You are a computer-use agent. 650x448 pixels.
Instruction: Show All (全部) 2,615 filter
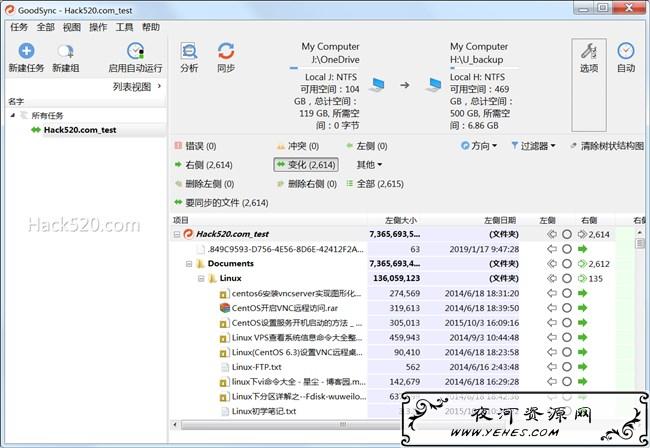375,184
